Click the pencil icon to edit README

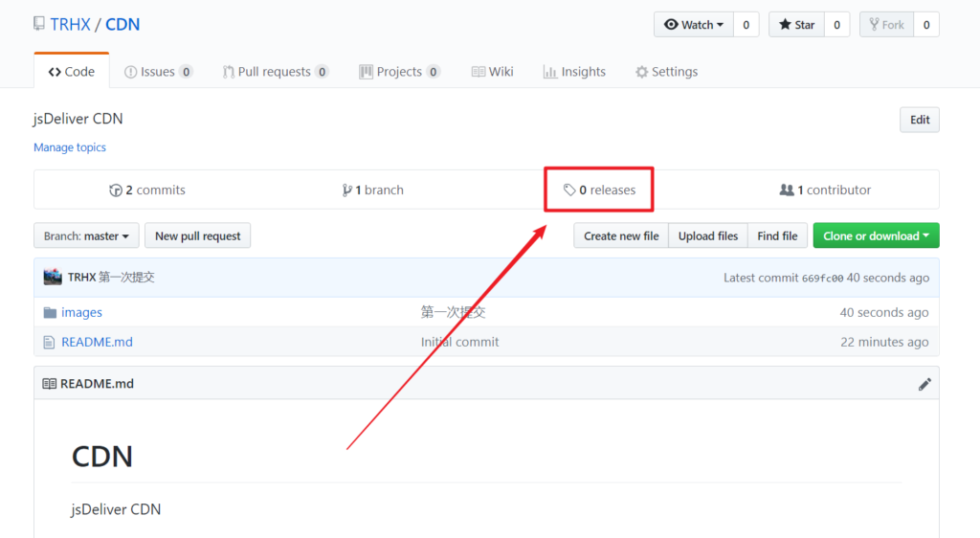point(924,384)
